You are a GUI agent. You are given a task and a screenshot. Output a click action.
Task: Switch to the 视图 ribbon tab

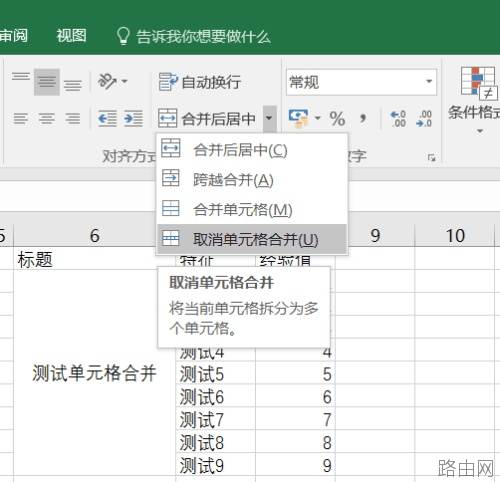click(x=71, y=35)
